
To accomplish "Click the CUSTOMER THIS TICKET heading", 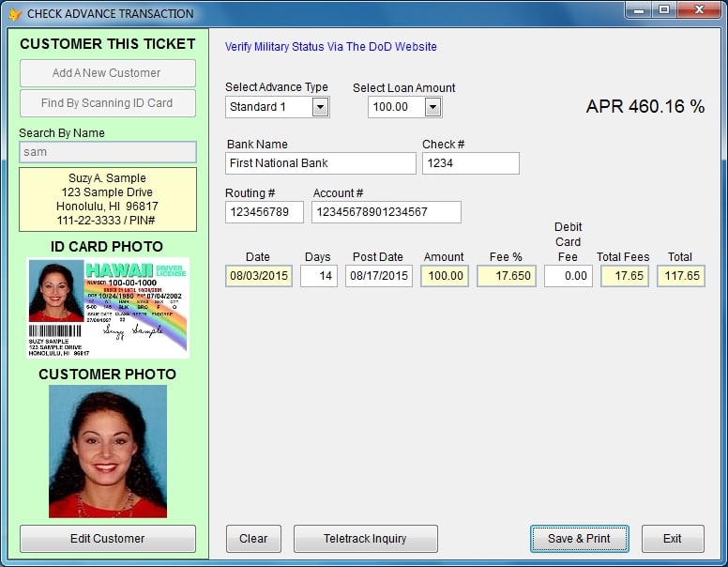I will coord(108,44).
